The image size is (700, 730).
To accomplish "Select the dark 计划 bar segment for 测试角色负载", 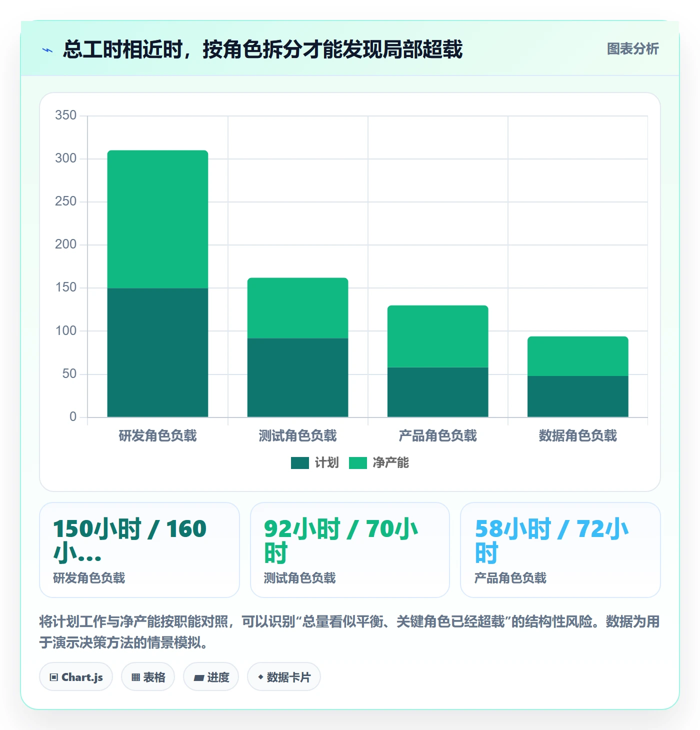I will [x=297, y=377].
